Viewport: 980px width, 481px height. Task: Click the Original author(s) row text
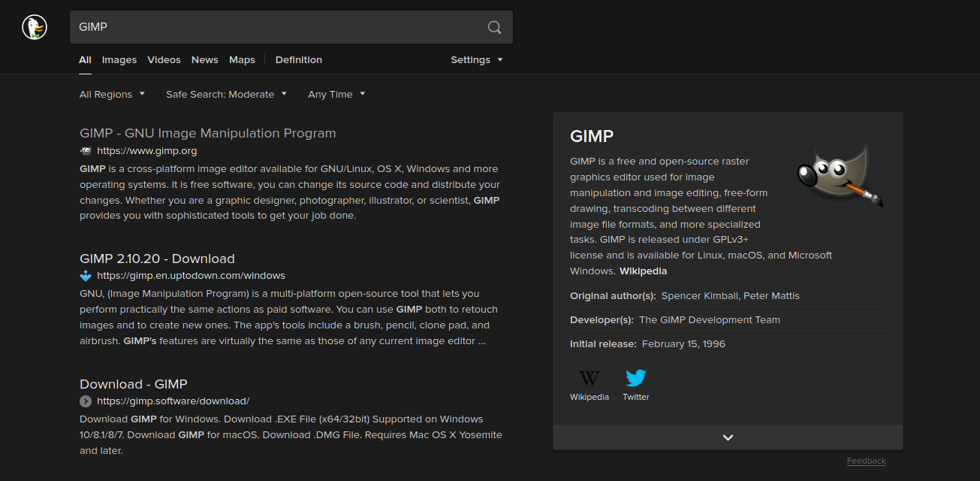pos(685,296)
